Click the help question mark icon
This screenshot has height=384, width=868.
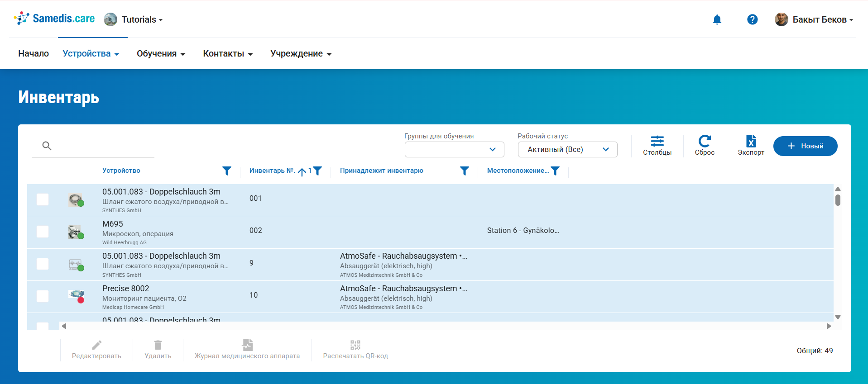click(752, 19)
